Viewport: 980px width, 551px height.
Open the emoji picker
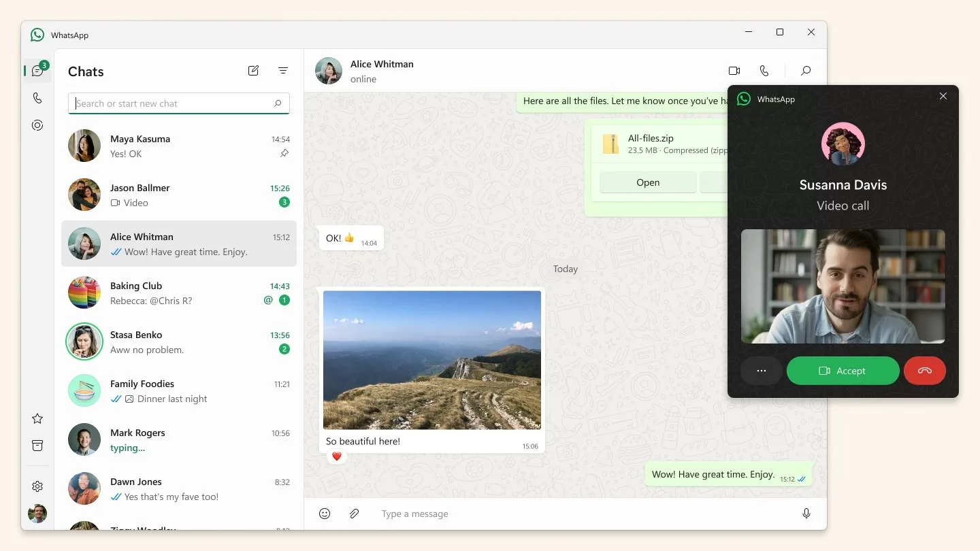[x=325, y=514]
